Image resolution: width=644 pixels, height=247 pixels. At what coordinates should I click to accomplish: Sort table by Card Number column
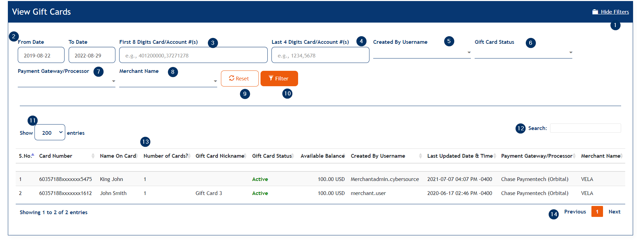point(56,156)
